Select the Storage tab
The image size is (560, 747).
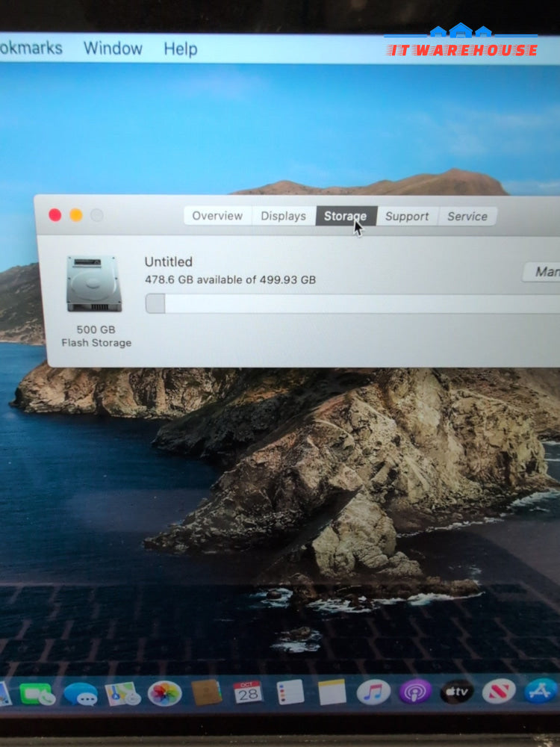(x=346, y=216)
